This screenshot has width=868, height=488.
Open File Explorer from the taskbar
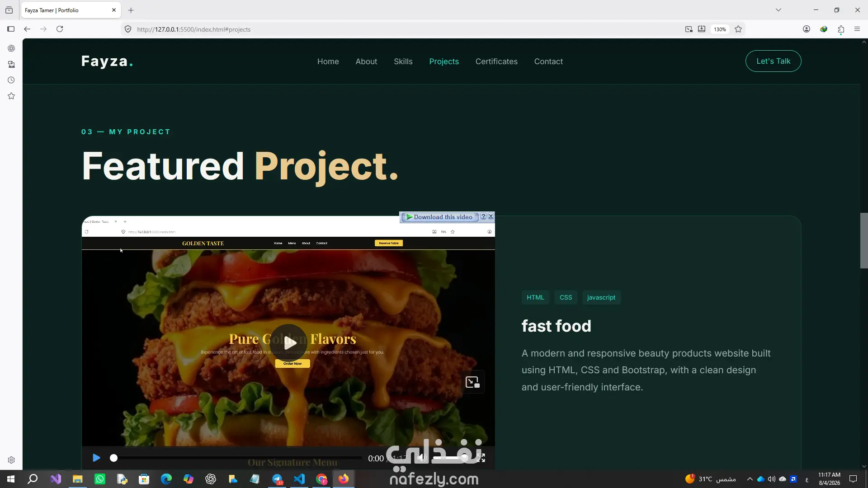click(x=78, y=479)
